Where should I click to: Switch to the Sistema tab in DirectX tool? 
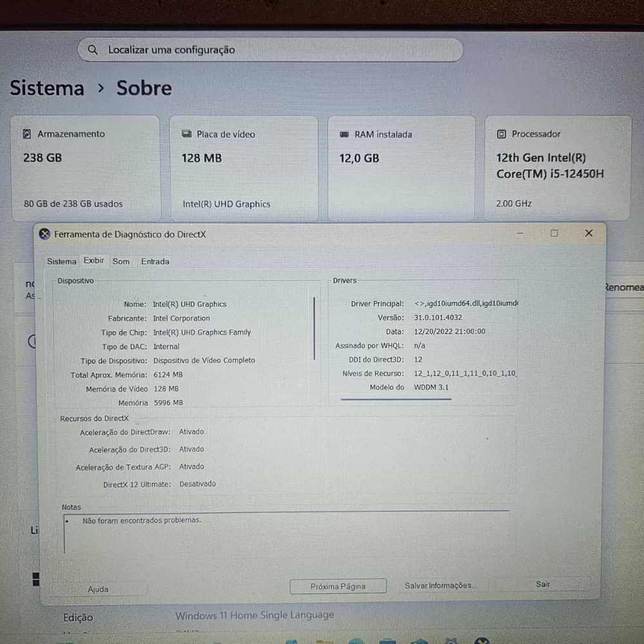tap(62, 261)
